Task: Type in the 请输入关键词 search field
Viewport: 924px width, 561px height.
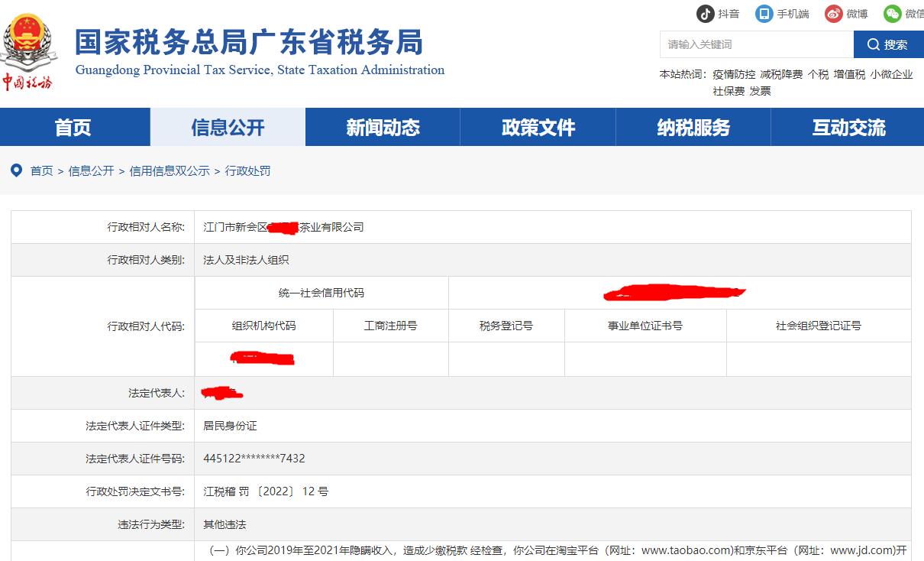Action: click(x=756, y=44)
